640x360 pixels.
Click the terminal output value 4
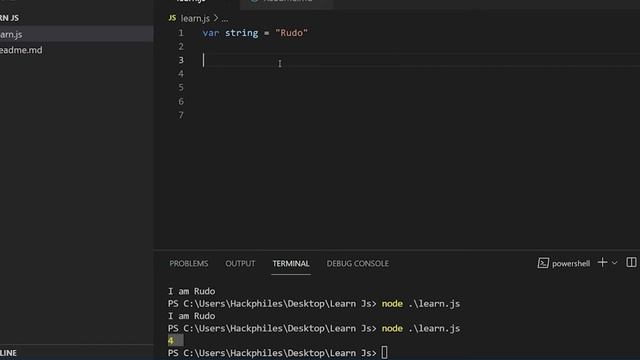[171, 340]
